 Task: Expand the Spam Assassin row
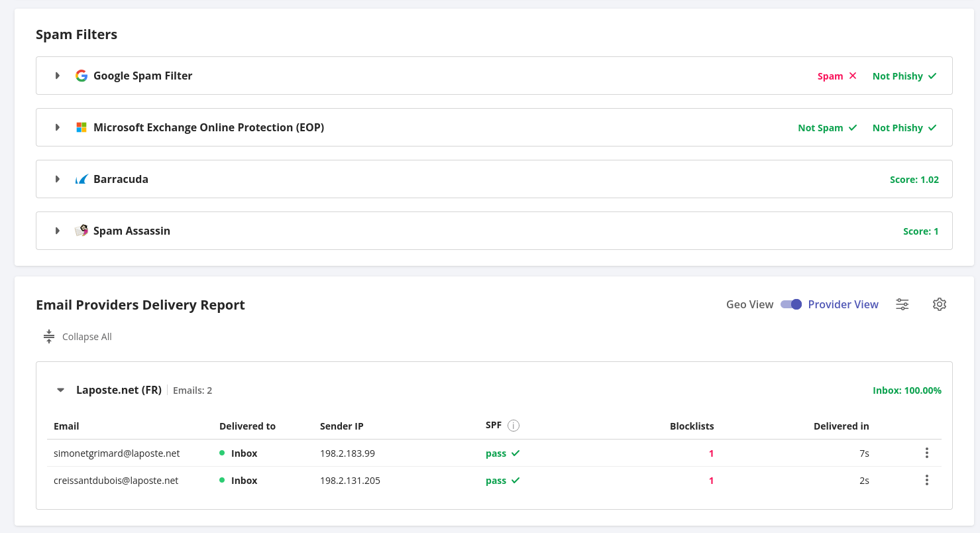(x=58, y=231)
